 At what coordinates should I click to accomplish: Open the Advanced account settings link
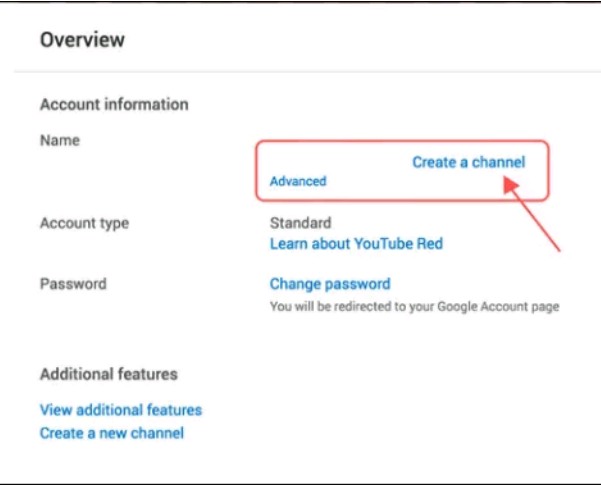click(298, 182)
